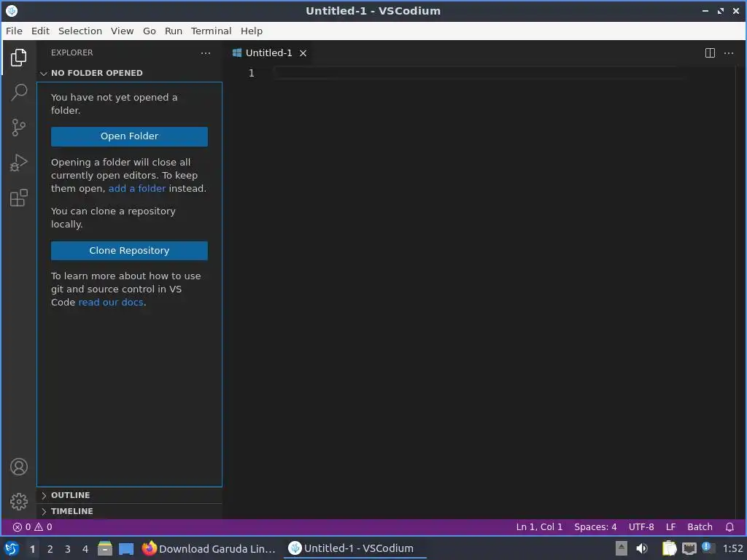Open the clipboard manager tray icon
This screenshot has height=560, width=747.
(670, 548)
